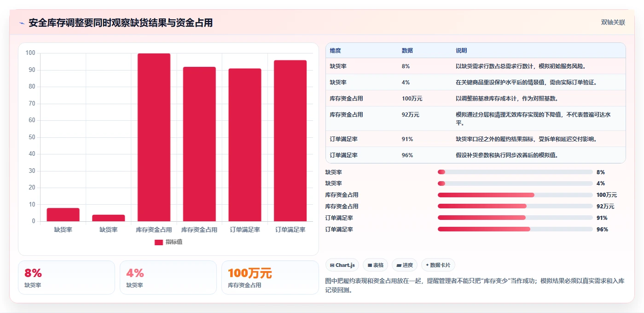Image resolution: width=644 pixels, height=313 pixels.
Task: Click the 库存资金占用 progress bar showing 100万元
Action: (x=515, y=195)
